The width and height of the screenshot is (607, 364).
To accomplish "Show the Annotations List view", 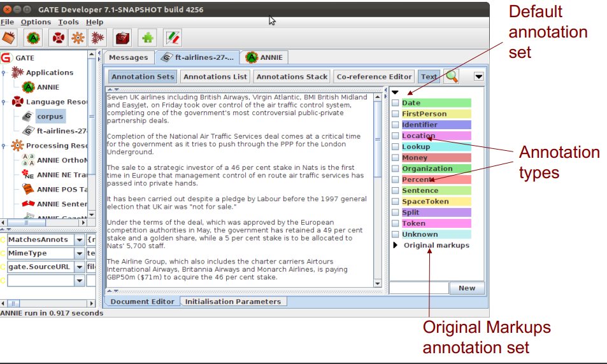I will click(215, 76).
